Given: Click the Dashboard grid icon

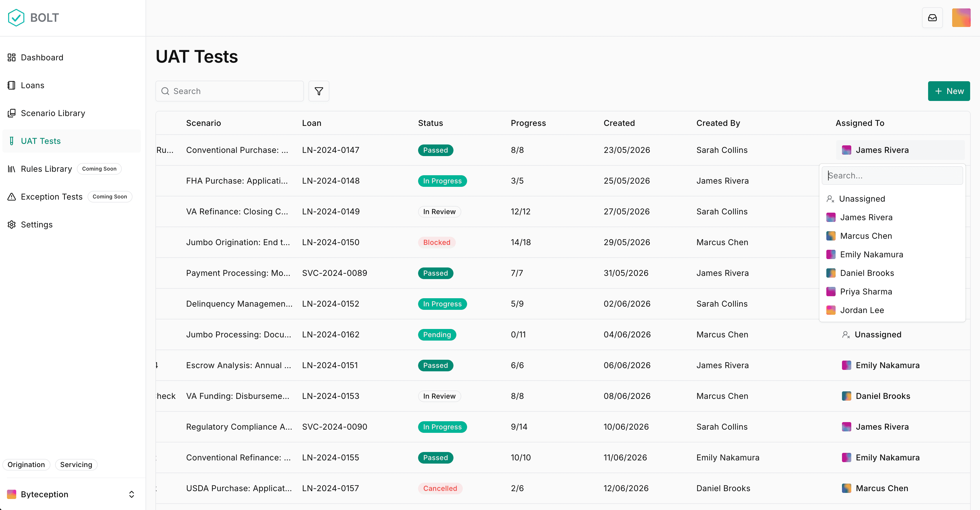Looking at the screenshot, I should click(x=12, y=57).
